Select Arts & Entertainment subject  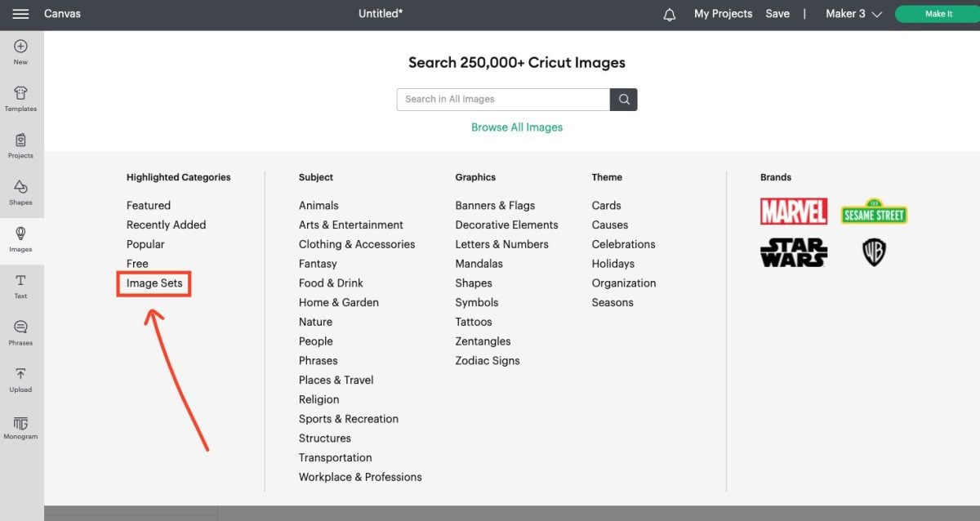tap(351, 225)
